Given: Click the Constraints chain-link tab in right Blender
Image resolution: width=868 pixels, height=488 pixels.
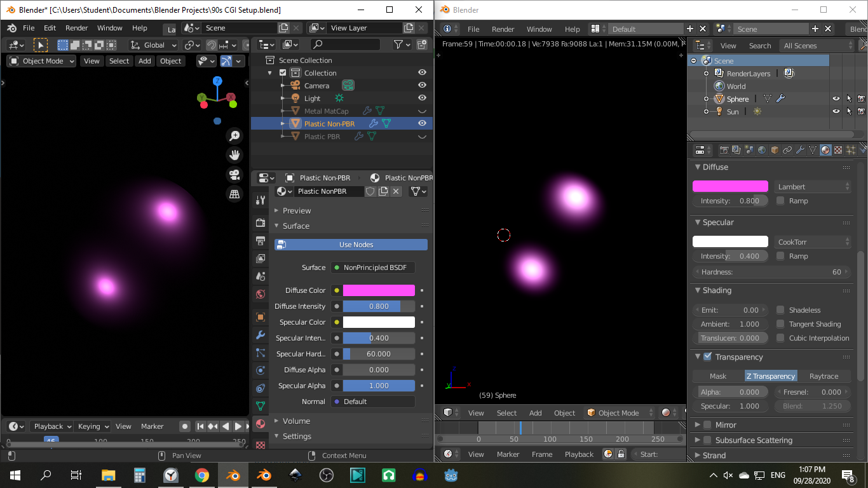Looking at the screenshot, I should (787, 150).
